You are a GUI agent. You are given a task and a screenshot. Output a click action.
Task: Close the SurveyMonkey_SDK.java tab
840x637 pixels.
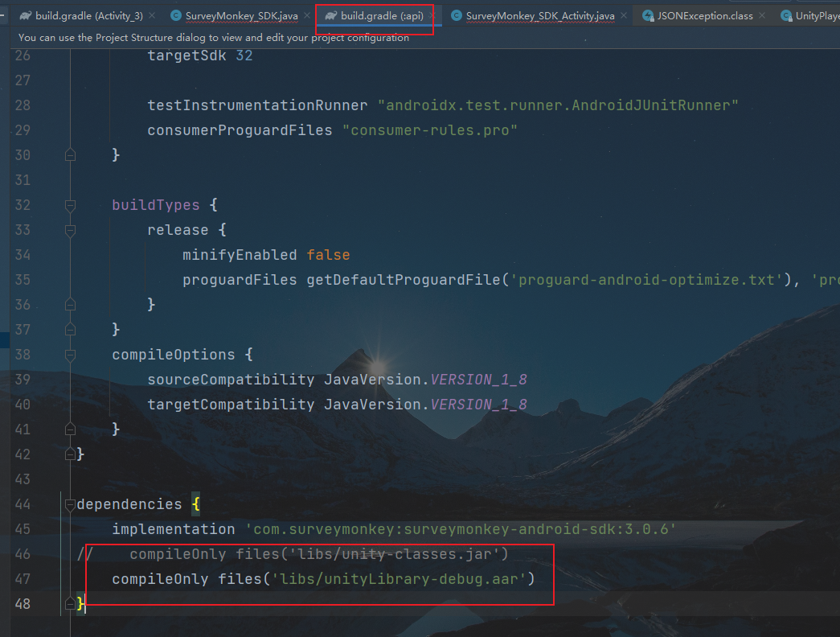[x=307, y=15]
